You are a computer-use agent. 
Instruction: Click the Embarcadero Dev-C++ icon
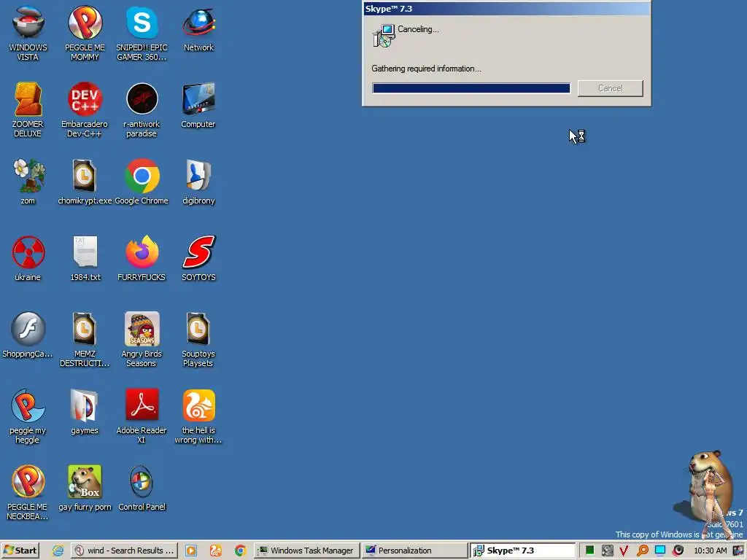click(85, 110)
